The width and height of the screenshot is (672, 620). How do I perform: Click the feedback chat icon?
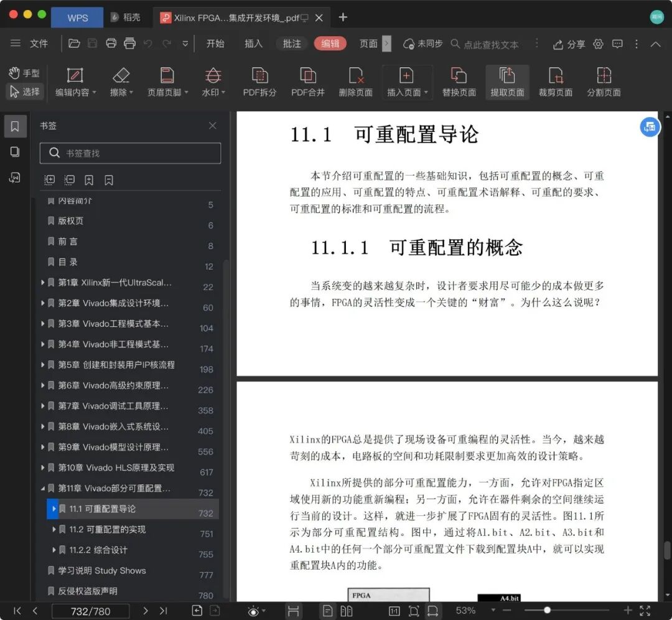click(x=617, y=44)
